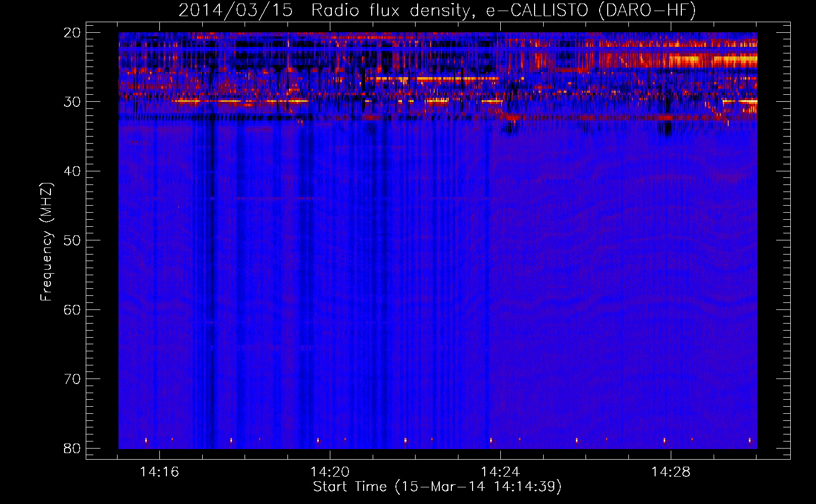This screenshot has height=504, width=816.
Task: Click the "14:20" time tick label
Action: coord(330,472)
